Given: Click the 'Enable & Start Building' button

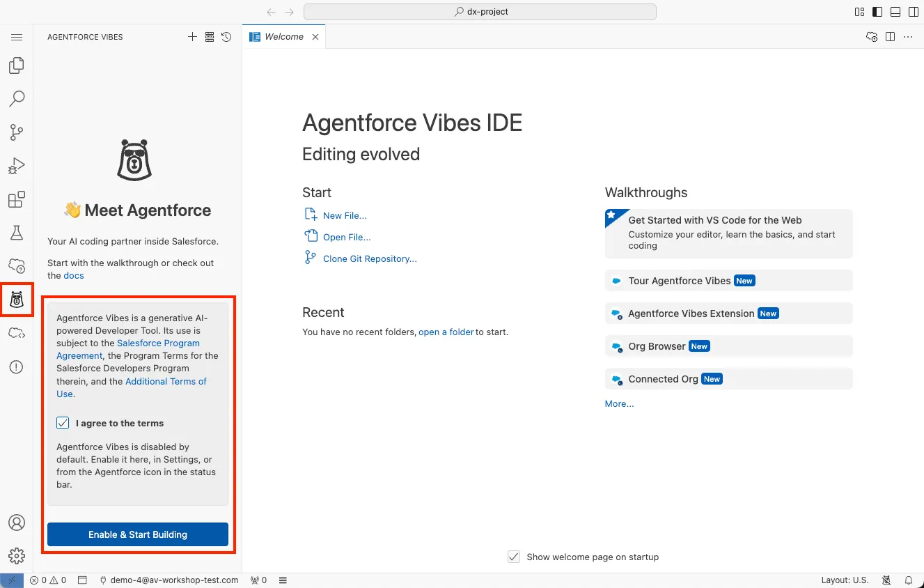Looking at the screenshot, I should (x=138, y=534).
